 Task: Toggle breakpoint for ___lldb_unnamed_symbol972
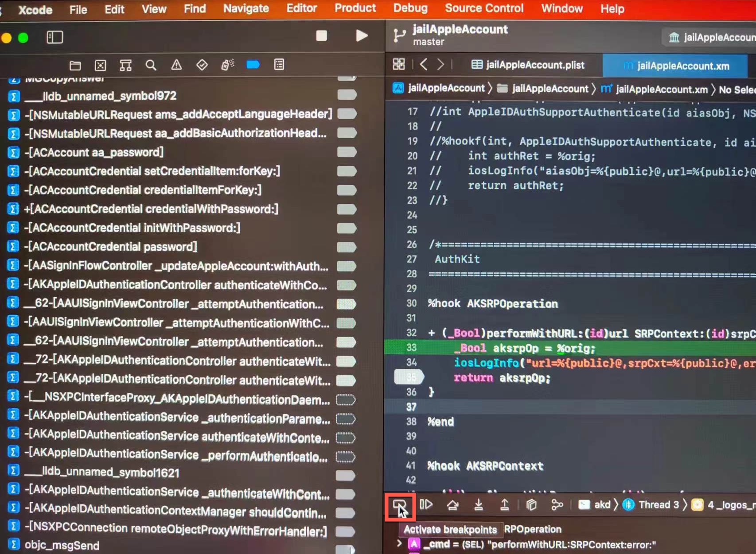[347, 95]
